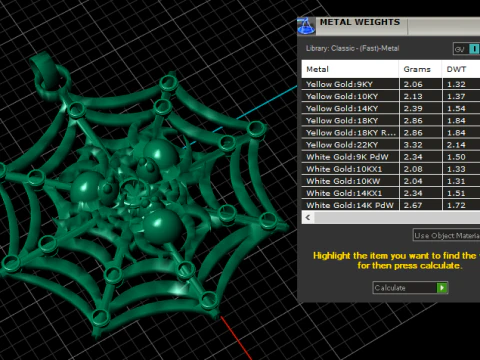Image resolution: width=480 pixels, height=360 pixels.
Task: Select the White Gold:10KX1 row
Action: point(391,169)
